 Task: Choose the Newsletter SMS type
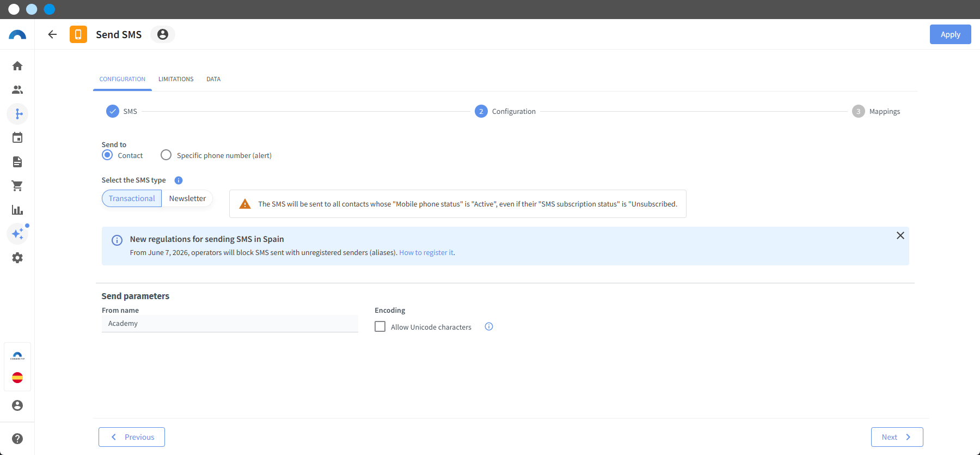coord(187,198)
